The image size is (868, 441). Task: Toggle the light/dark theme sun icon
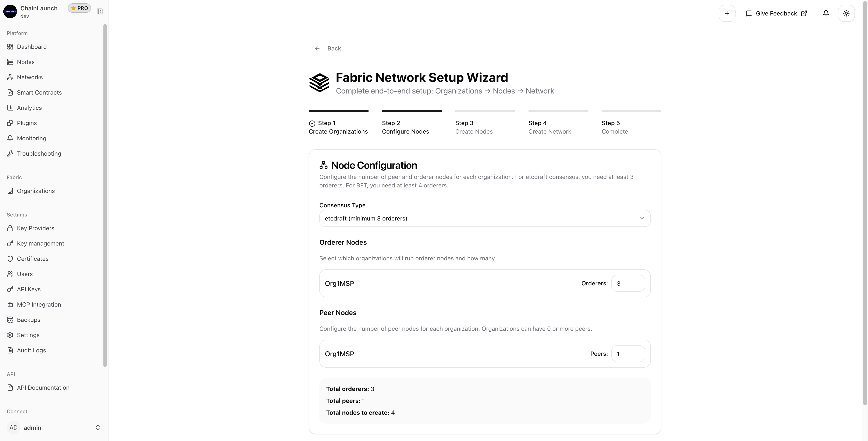pos(846,14)
